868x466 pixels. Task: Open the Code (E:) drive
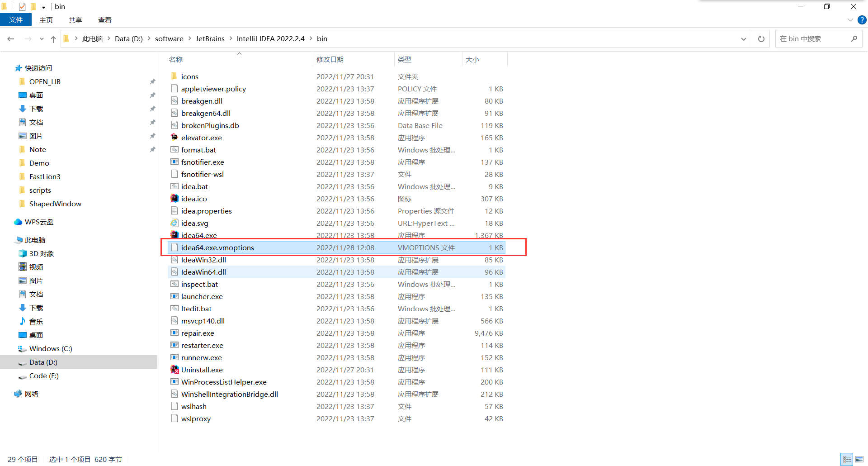click(44, 376)
